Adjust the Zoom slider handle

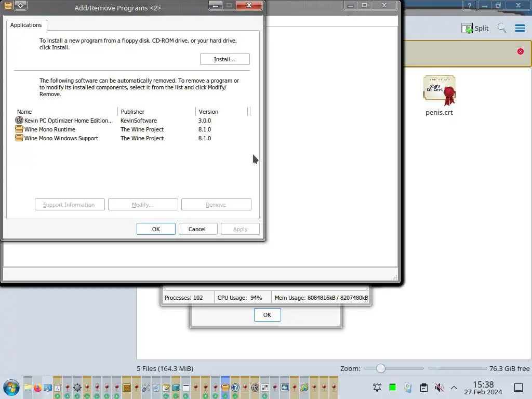[x=381, y=368]
